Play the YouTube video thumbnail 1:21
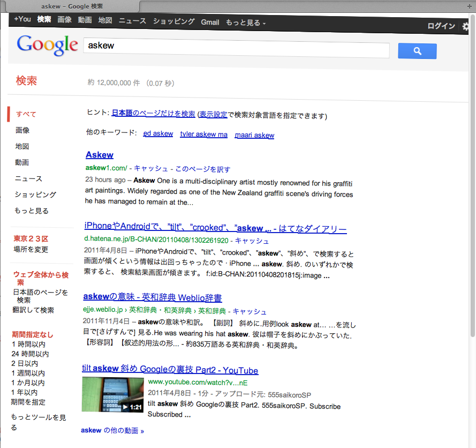 point(112,394)
